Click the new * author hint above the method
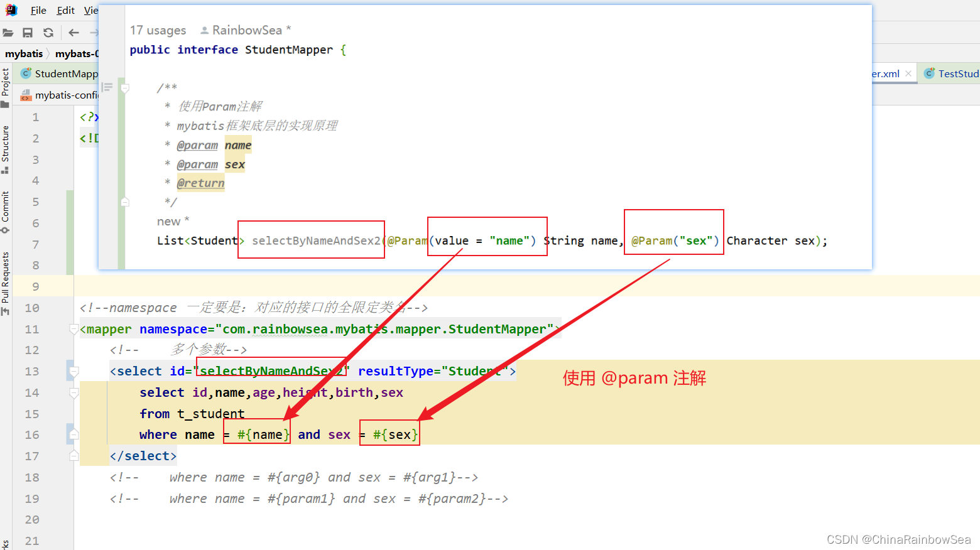This screenshot has width=980, height=550. (x=173, y=221)
